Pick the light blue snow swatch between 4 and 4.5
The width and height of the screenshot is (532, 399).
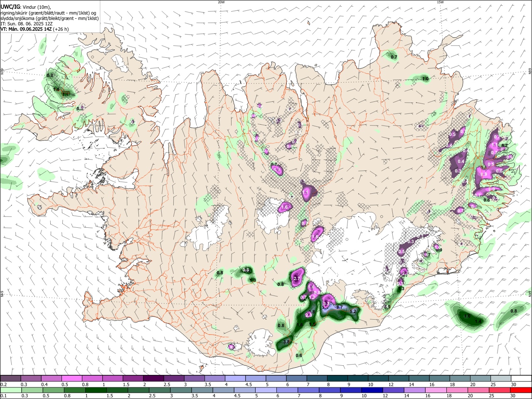click(235, 379)
